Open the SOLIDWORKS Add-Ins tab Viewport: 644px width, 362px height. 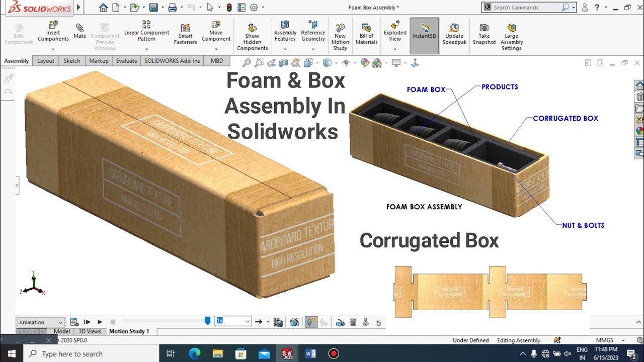tap(172, 61)
